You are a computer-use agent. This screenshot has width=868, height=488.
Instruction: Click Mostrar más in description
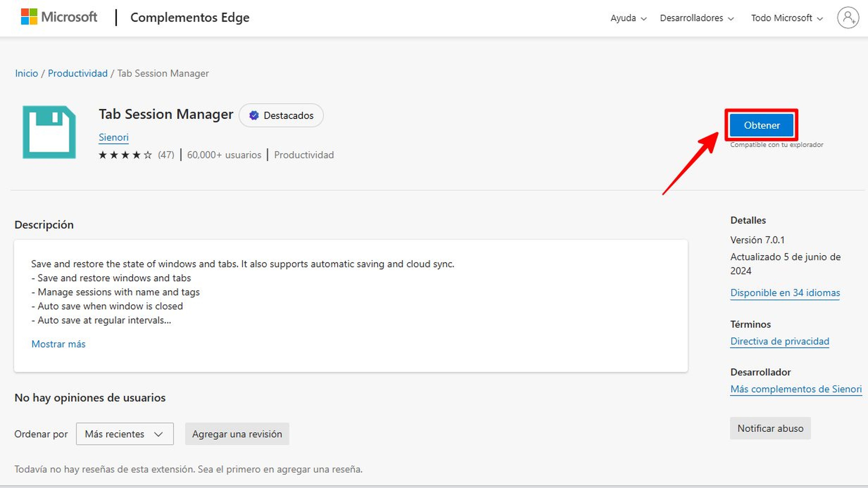point(58,344)
